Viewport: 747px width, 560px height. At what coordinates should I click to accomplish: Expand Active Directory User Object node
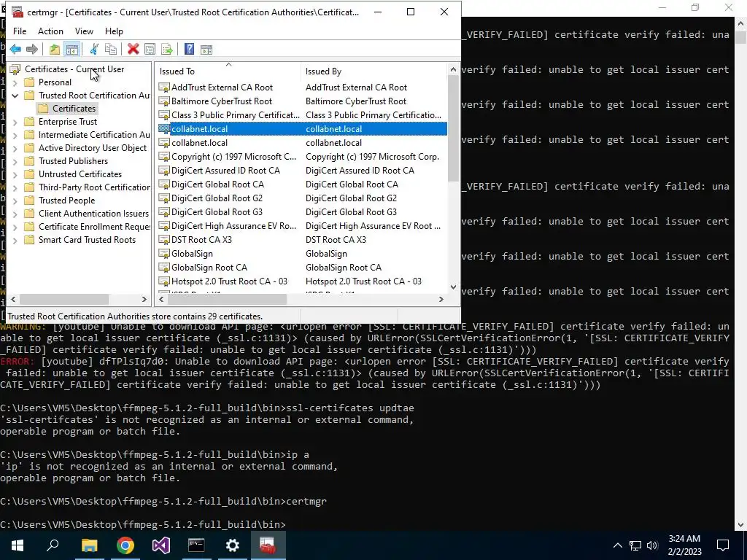(x=15, y=148)
